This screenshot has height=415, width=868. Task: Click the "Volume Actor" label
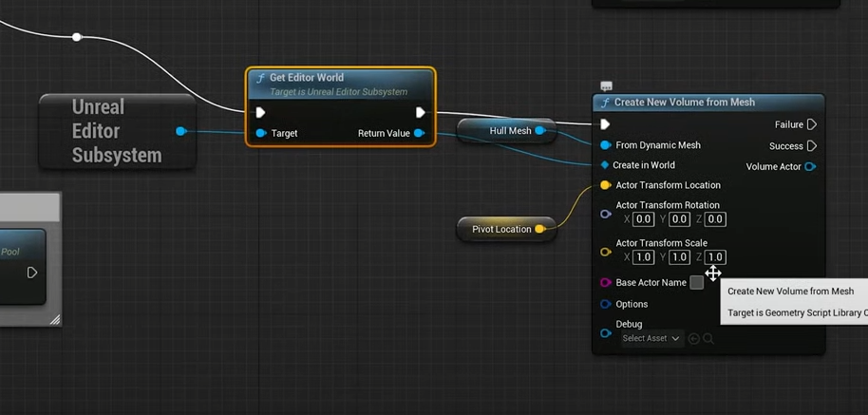tap(773, 166)
